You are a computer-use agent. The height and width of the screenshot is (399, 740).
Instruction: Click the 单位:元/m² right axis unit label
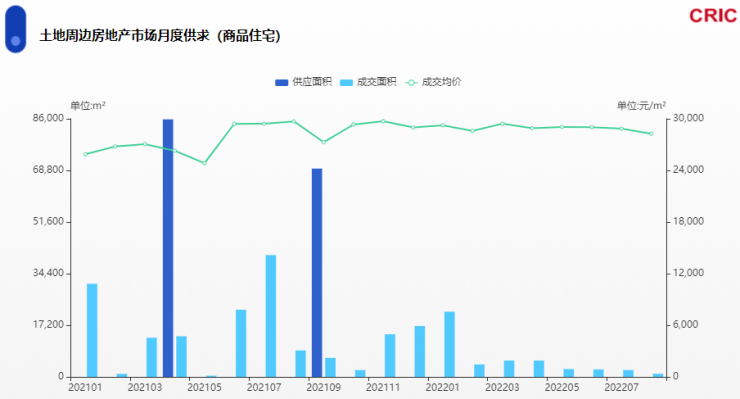click(x=641, y=105)
